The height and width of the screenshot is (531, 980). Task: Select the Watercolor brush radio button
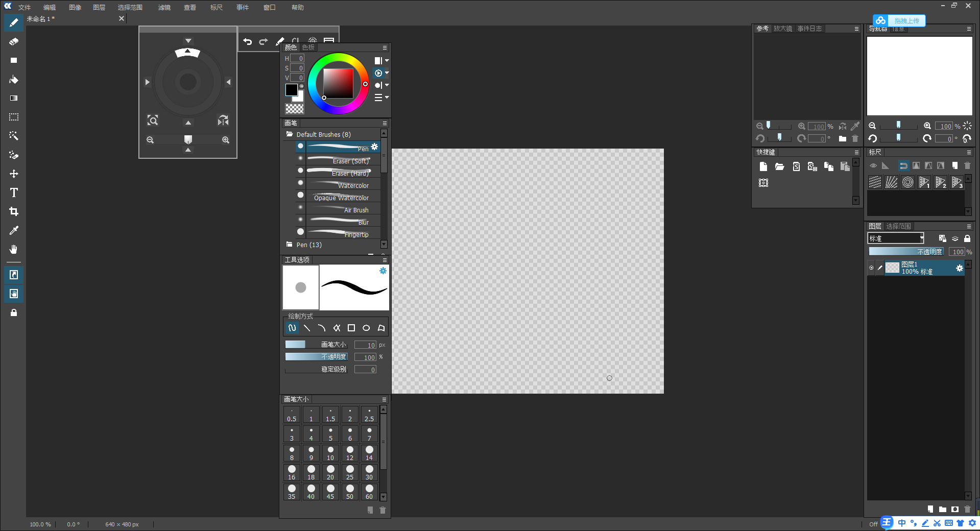pos(300,182)
